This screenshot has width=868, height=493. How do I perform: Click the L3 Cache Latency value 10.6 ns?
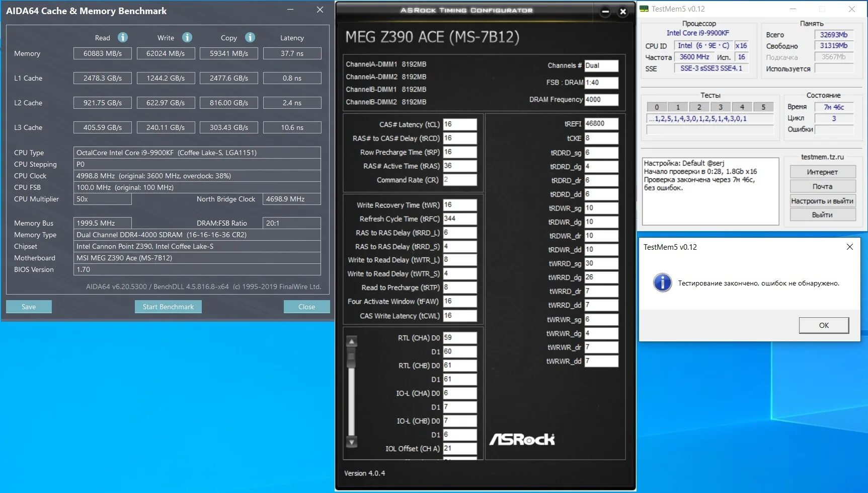[x=292, y=127]
